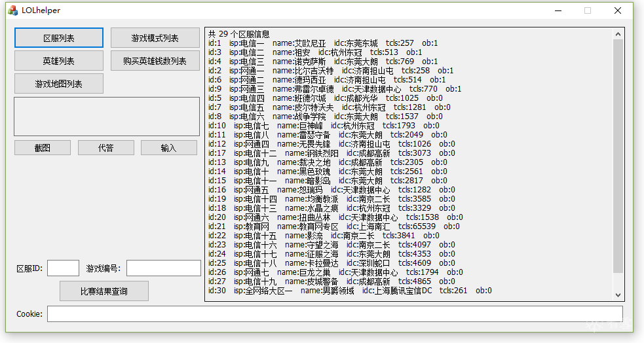Select the row id:9 弗雷尔卓德
The width and height of the screenshot is (644, 343).
335,89
